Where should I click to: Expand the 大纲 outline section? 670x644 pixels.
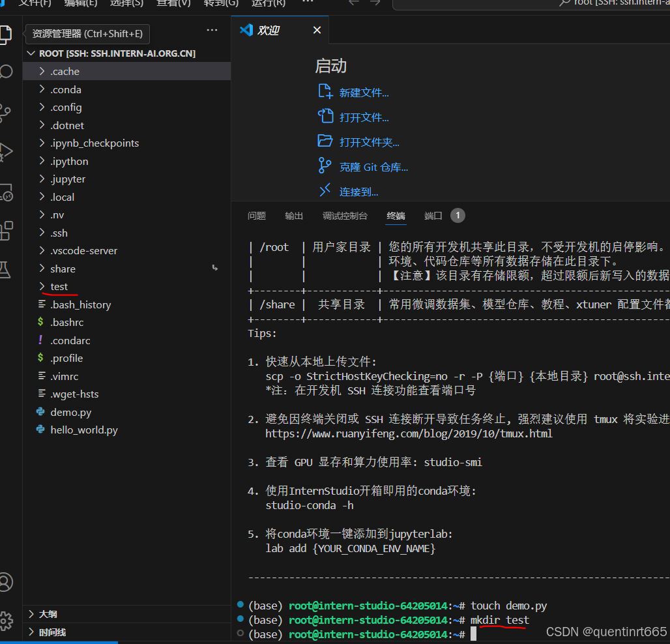[x=126, y=614]
